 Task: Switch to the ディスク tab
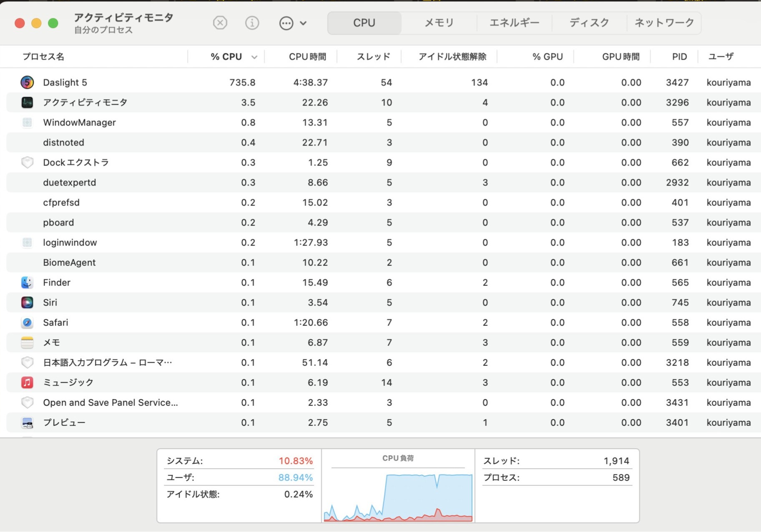coord(589,23)
